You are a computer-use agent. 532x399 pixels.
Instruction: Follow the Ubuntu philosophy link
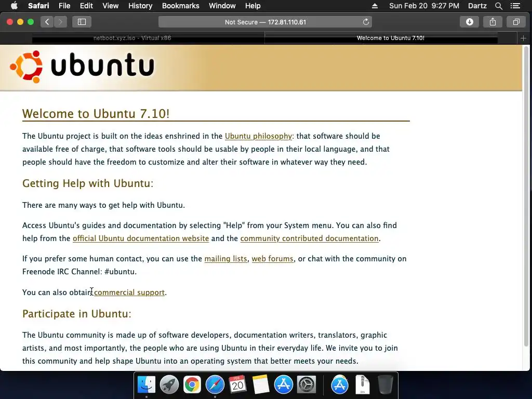pos(258,136)
